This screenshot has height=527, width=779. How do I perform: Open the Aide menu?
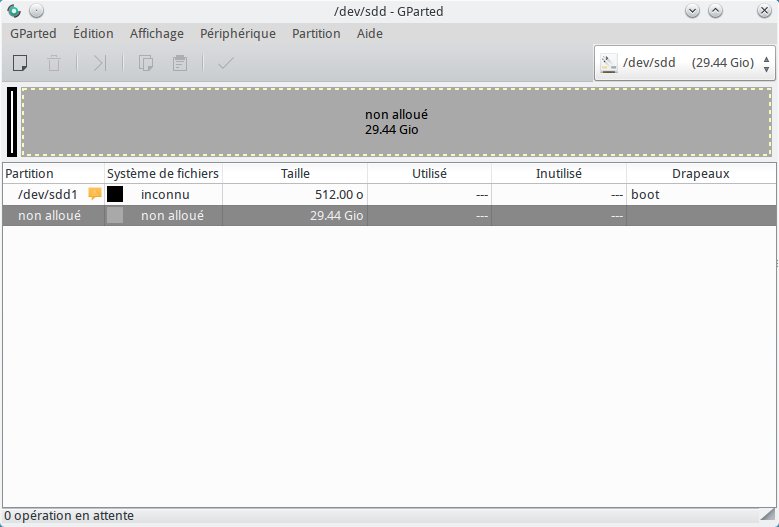(x=370, y=33)
